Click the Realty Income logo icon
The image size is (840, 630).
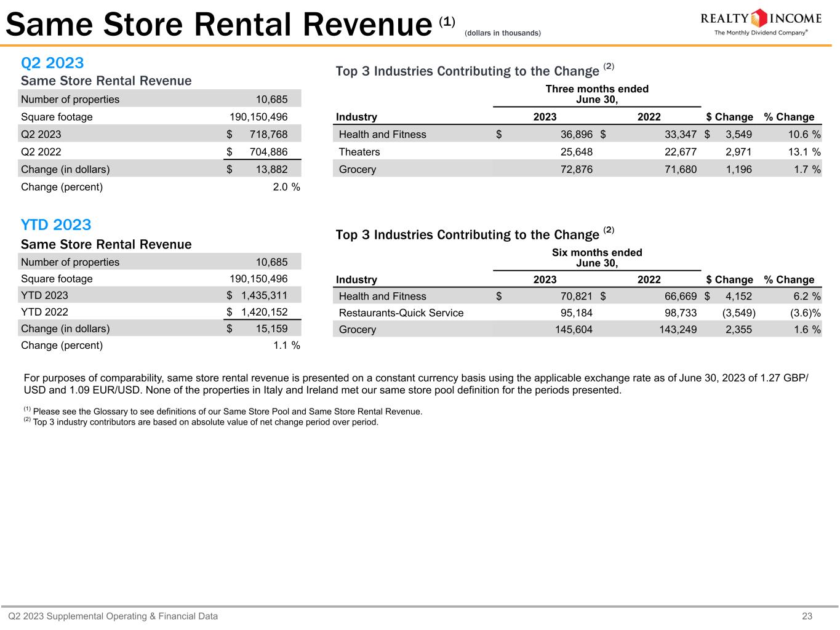point(761,18)
